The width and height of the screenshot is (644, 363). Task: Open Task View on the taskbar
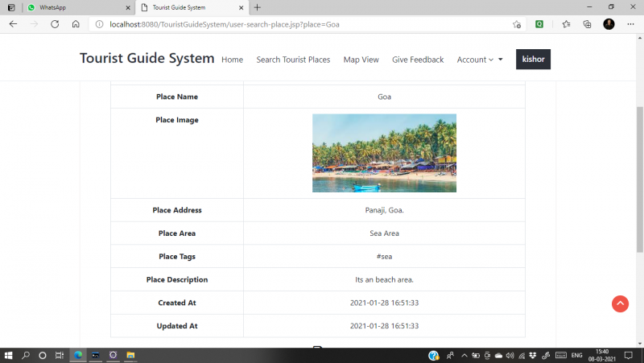point(60,355)
